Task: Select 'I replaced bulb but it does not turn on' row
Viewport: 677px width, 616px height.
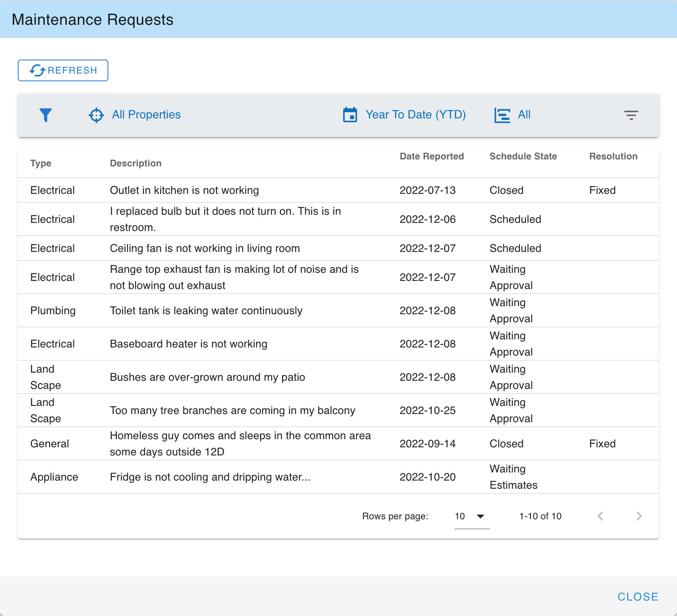Action: (x=338, y=219)
